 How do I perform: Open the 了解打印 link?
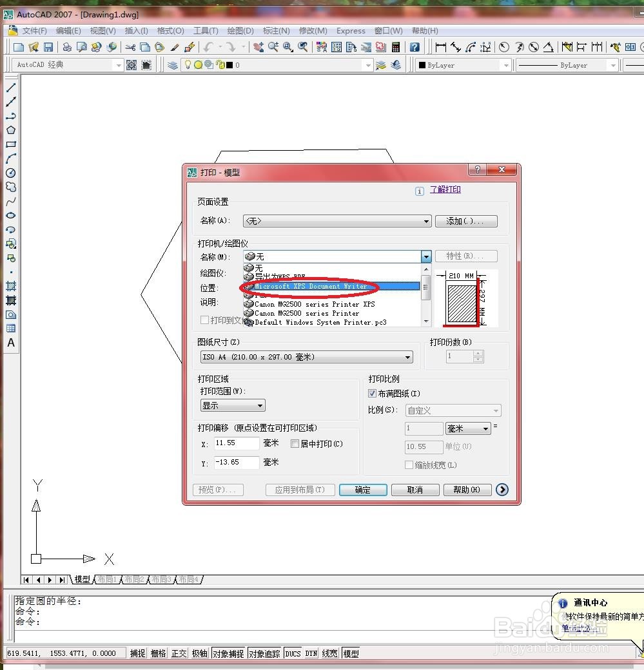click(x=445, y=189)
